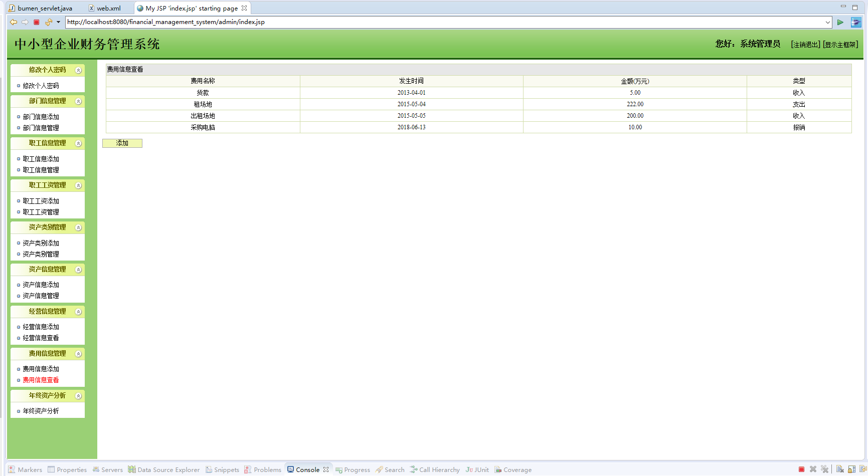
Task: Open the Progress view tab
Action: coord(353,469)
